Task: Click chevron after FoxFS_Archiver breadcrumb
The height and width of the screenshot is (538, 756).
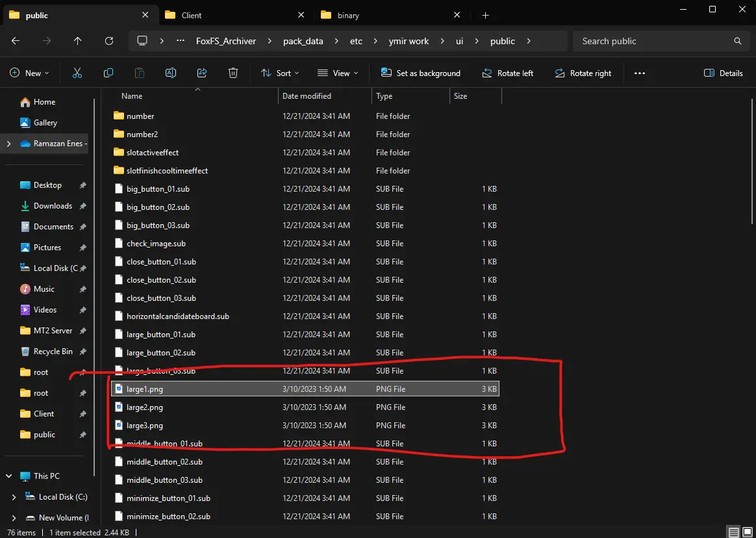Action: point(269,41)
